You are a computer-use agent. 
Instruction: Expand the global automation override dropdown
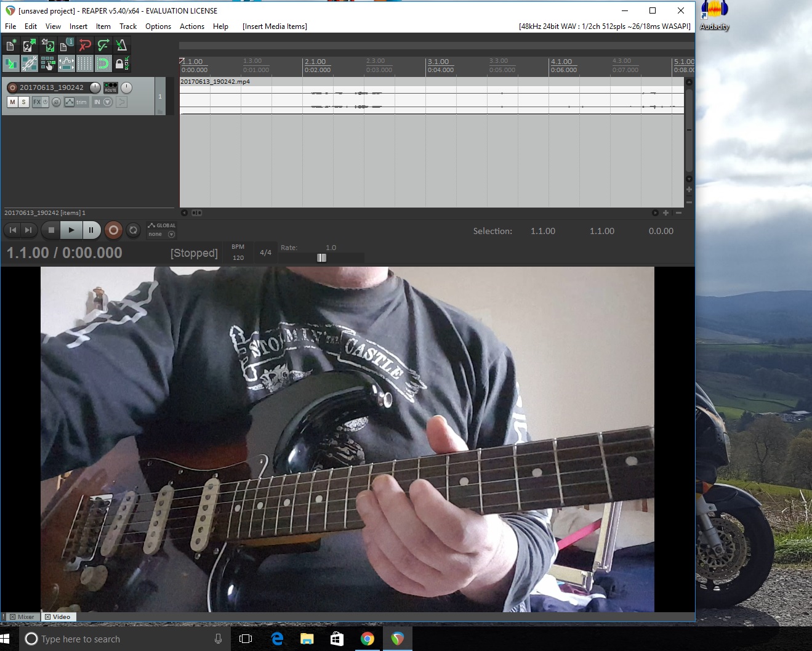171,234
